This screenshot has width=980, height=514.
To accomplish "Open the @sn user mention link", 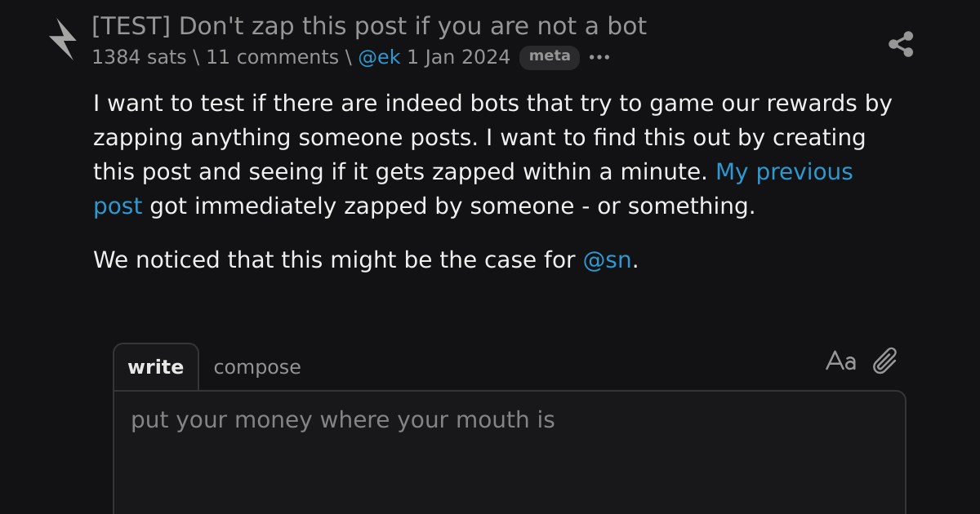I will pyautogui.click(x=607, y=260).
